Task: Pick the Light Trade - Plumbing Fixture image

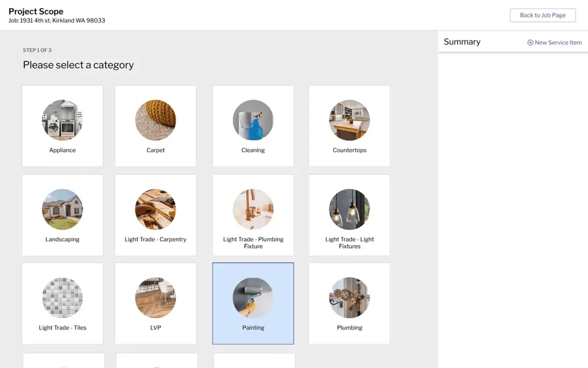Action: pos(253,209)
